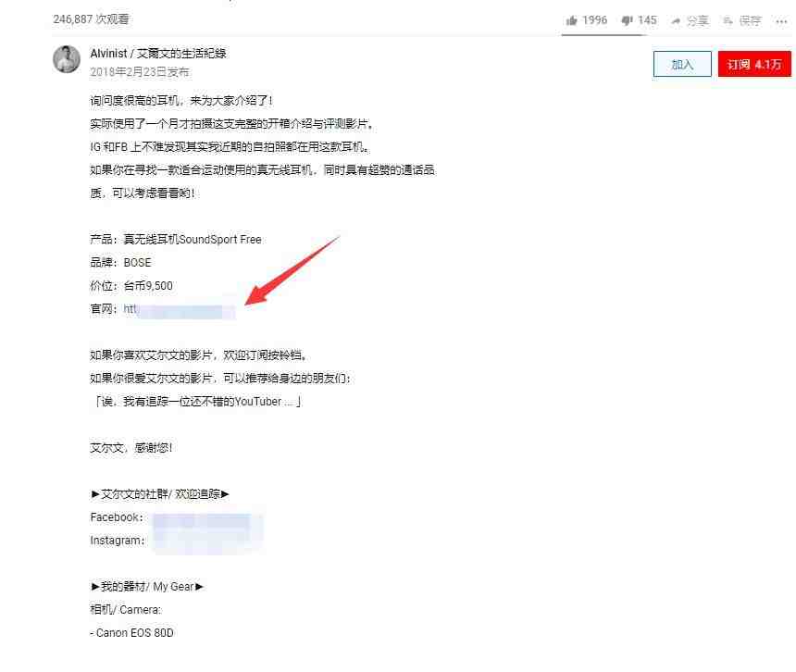This screenshot has width=796, height=672.
Task: Click the first description line 询问度很高的耳机
Action: [x=181, y=101]
